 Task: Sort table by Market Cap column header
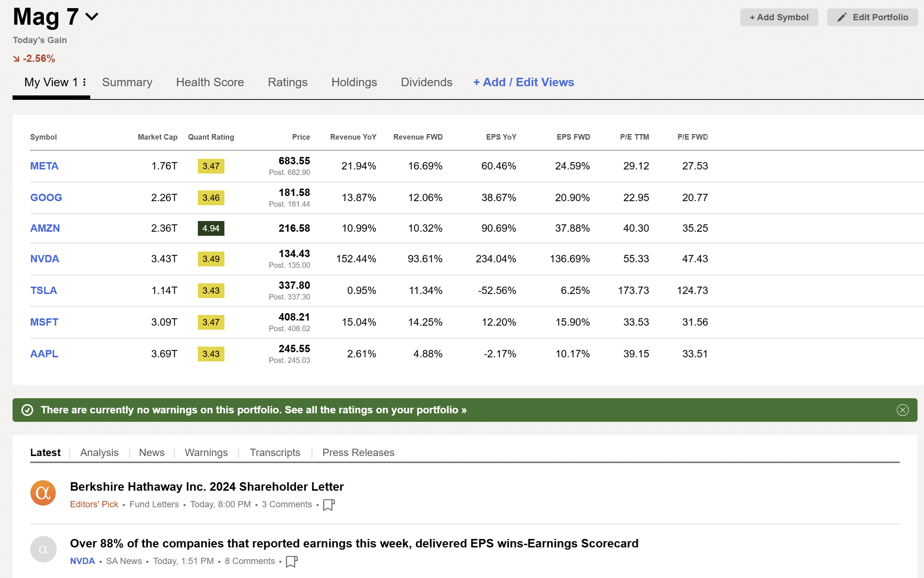click(x=158, y=137)
